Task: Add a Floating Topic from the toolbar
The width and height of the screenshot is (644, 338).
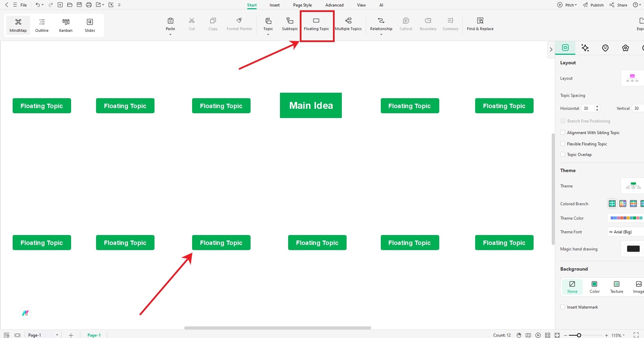Action: pos(317,24)
